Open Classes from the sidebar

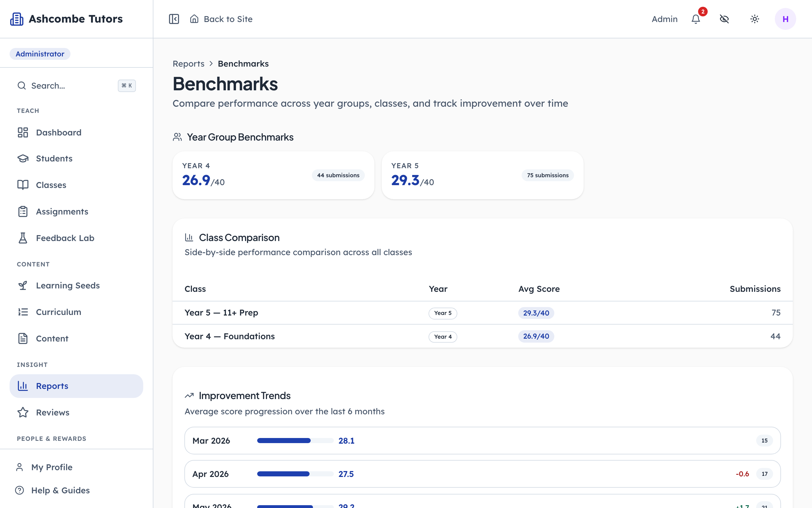(76, 185)
